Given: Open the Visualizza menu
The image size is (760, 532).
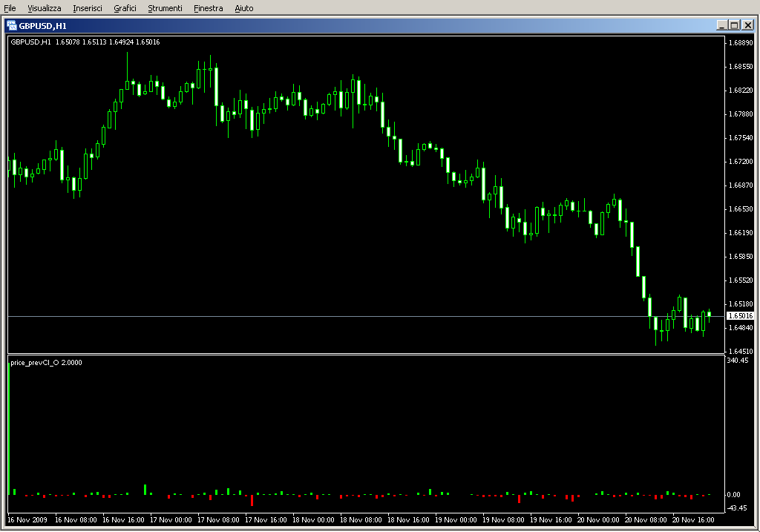Looking at the screenshot, I should click(45, 8).
